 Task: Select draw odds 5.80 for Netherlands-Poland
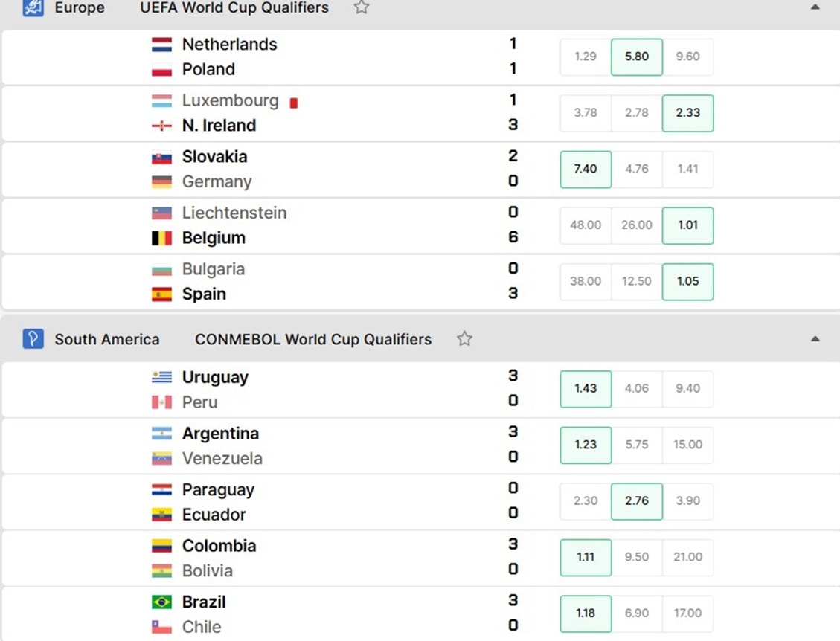coord(636,57)
